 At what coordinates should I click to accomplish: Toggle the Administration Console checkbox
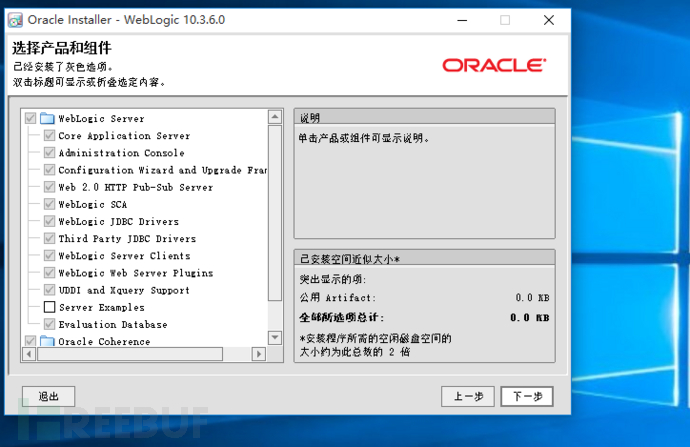click(x=49, y=153)
